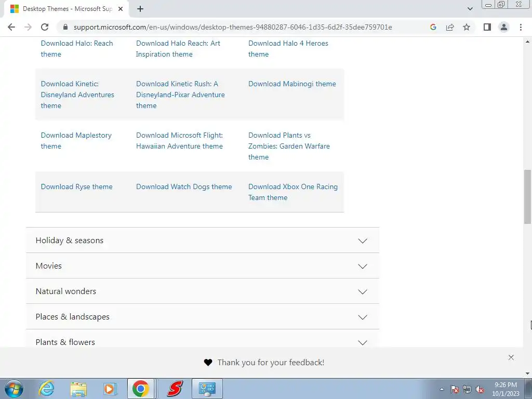Viewport: 532px width, 399px height.
Task: Open the Control Panel taskbar window
Action: (207, 389)
